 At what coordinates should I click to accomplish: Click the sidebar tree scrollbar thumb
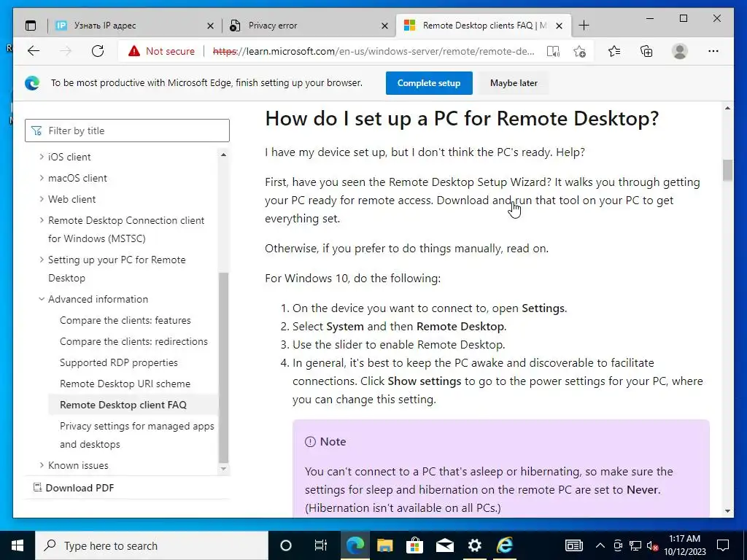coord(223,367)
